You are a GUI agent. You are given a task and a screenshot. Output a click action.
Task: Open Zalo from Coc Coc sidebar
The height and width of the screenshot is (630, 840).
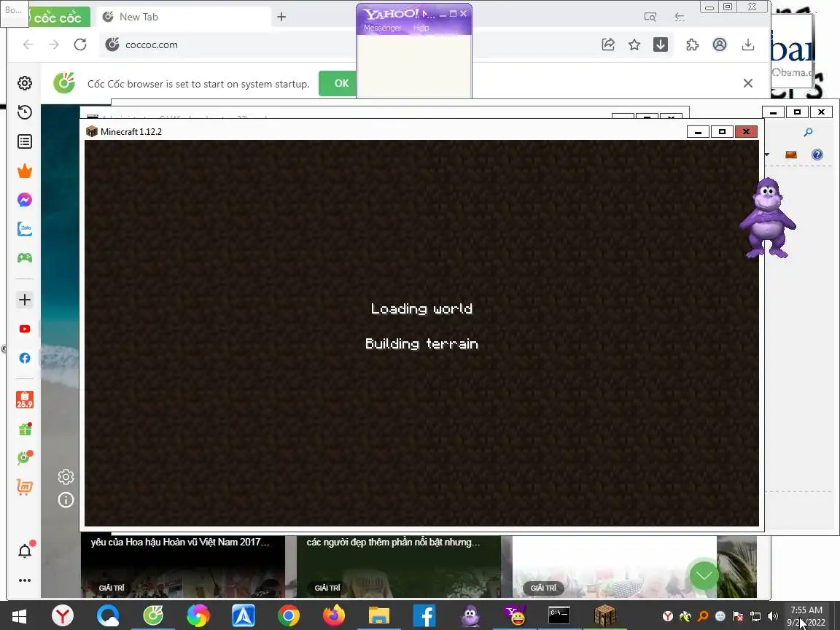click(25, 229)
